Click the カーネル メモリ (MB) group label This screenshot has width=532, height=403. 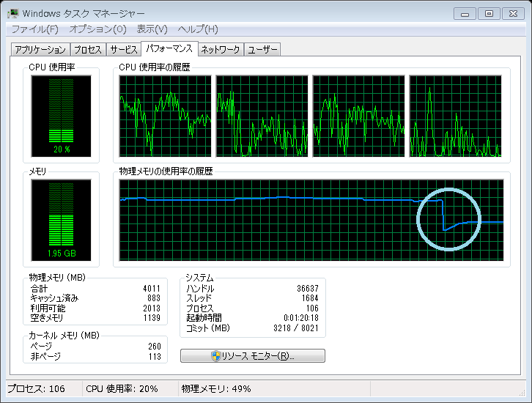click(x=64, y=336)
